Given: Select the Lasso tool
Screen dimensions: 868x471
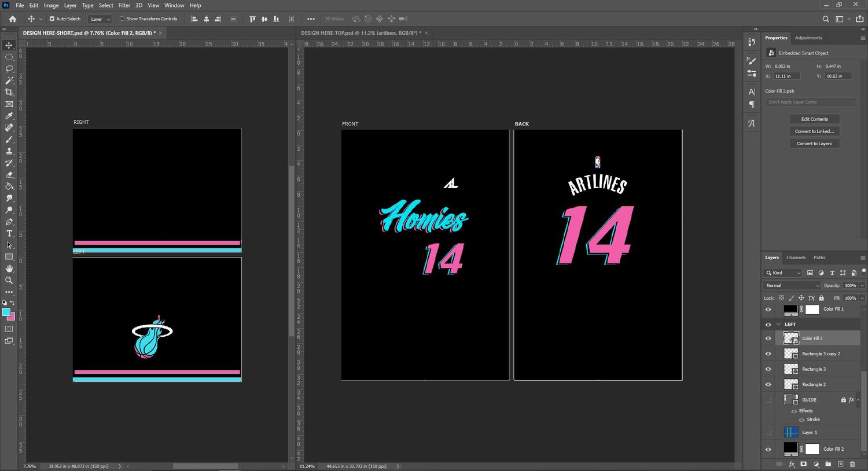Looking at the screenshot, I should tap(9, 69).
